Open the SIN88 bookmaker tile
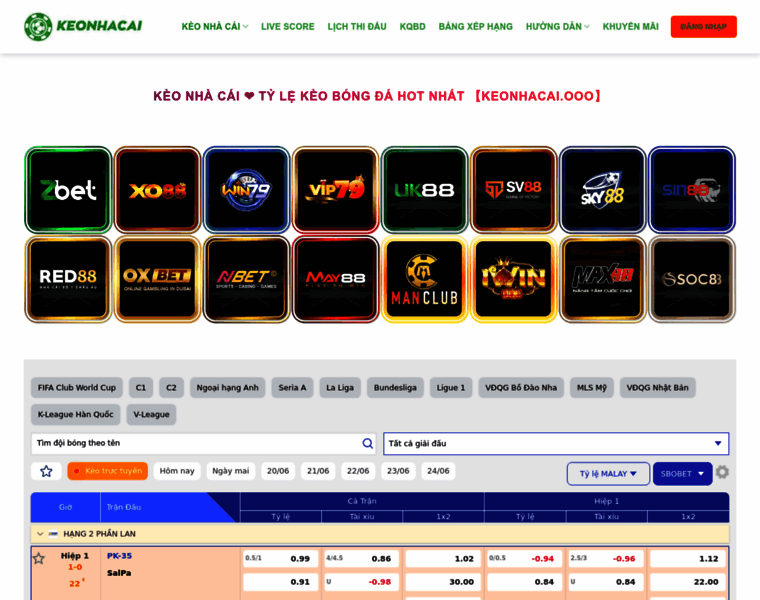Viewport: 760px width, 600px height. click(692, 190)
